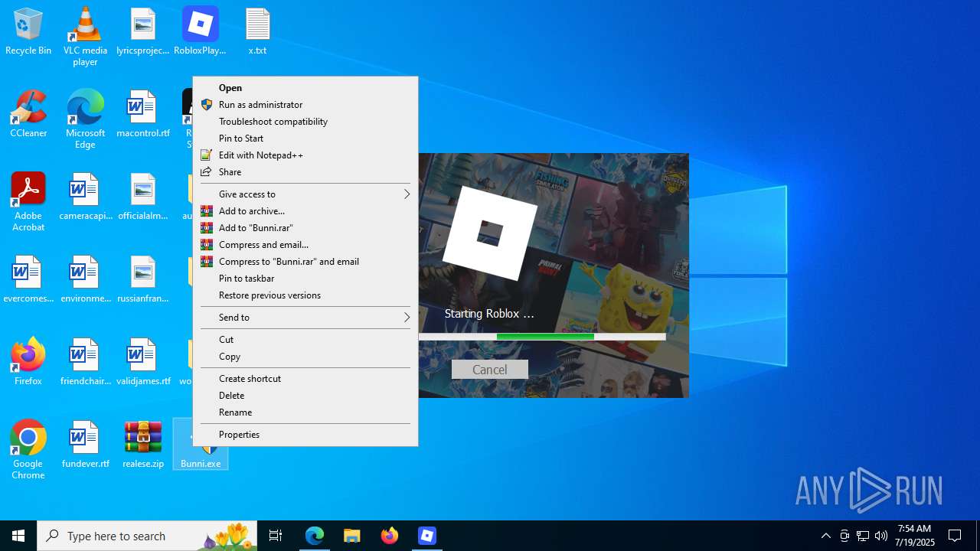Choose Restore previous versions
The image size is (980, 551).
pos(305,295)
